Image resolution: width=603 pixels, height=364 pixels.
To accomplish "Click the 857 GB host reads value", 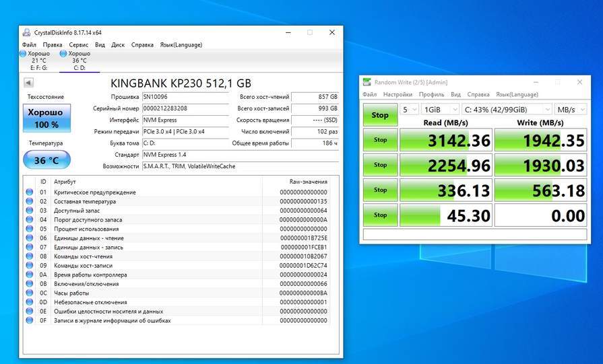I will tap(315, 97).
